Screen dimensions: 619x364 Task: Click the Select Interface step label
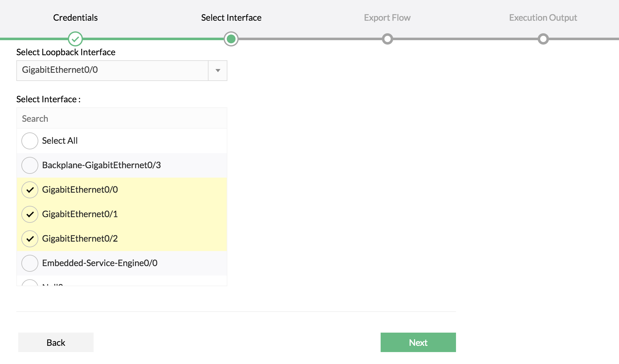coord(231,18)
